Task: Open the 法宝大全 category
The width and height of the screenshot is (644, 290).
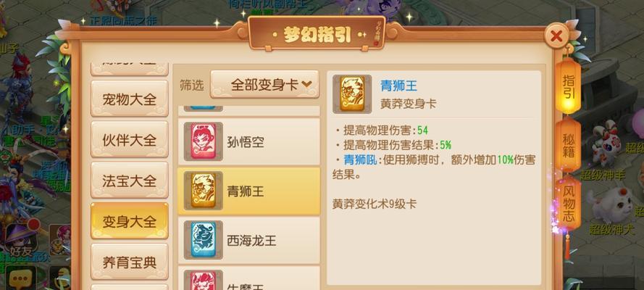Action: click(x=130, y=181)
